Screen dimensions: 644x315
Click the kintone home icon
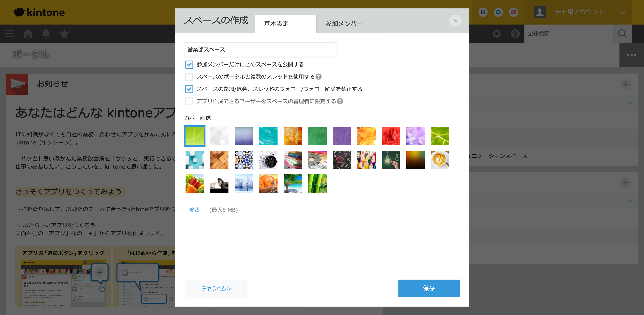27,34
